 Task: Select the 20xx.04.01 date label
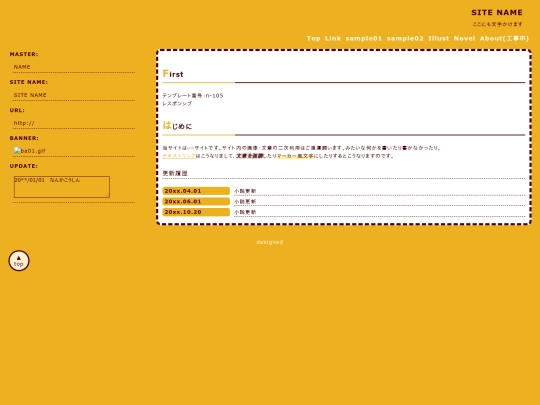(196, 191)
